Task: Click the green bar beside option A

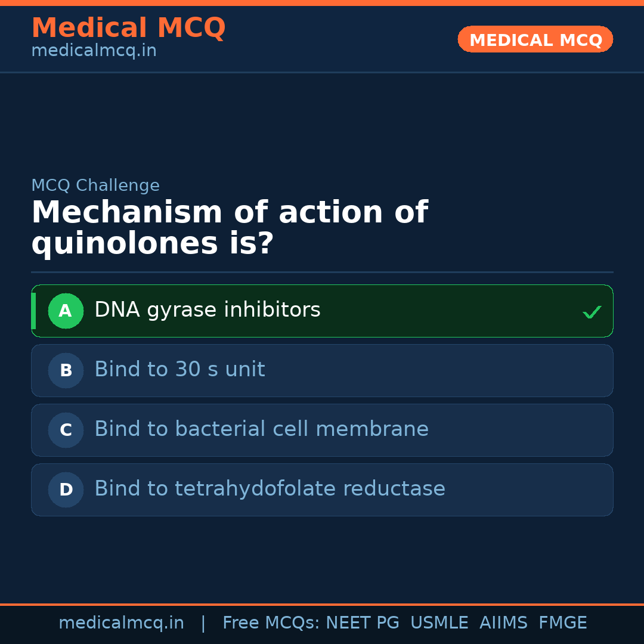Action: (x=33, y=311)
